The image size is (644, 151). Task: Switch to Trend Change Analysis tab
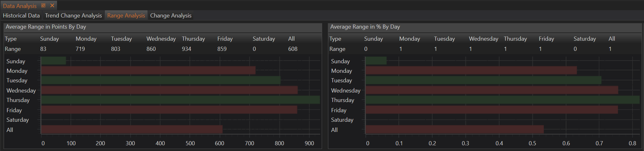point(73,16)
